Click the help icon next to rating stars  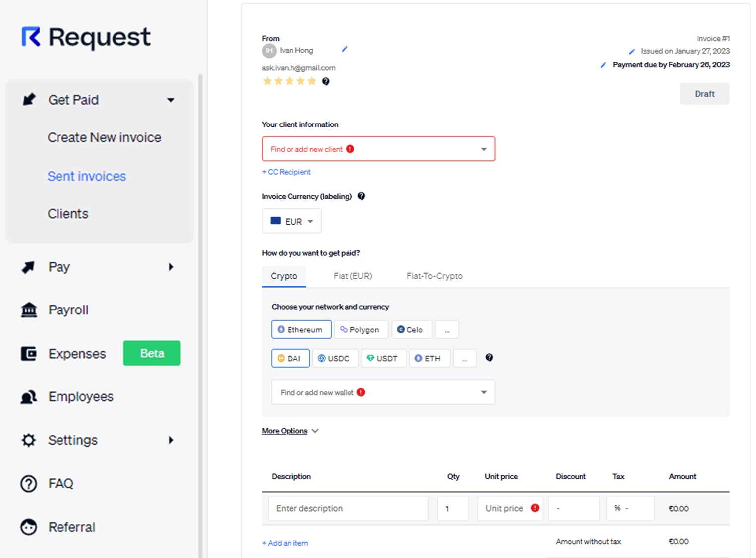click(x=326, y=81)
